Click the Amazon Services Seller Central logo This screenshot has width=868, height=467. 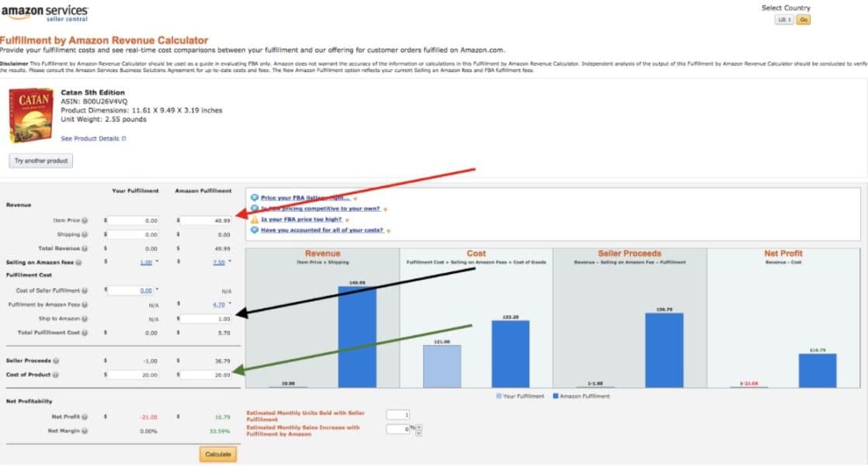click(x=45, y=12)
